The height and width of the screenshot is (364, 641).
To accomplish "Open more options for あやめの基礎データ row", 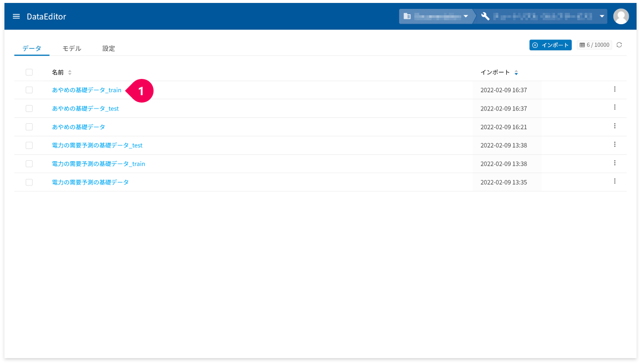I will click(x=615, y=126).
